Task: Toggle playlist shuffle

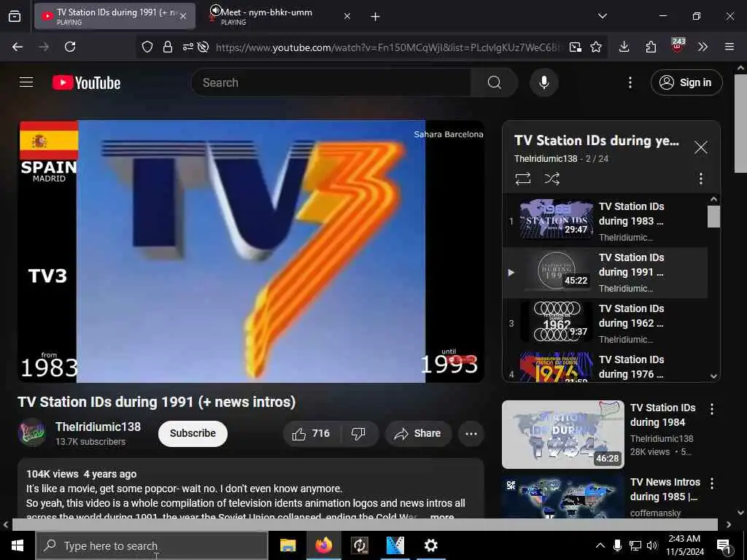Action: coord(551,179)
